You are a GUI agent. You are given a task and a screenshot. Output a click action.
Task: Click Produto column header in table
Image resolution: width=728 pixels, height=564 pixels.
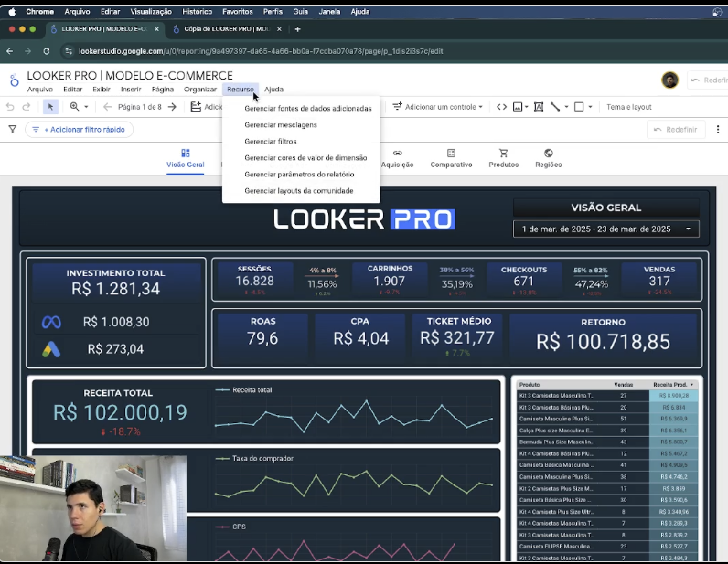[530, 385]
